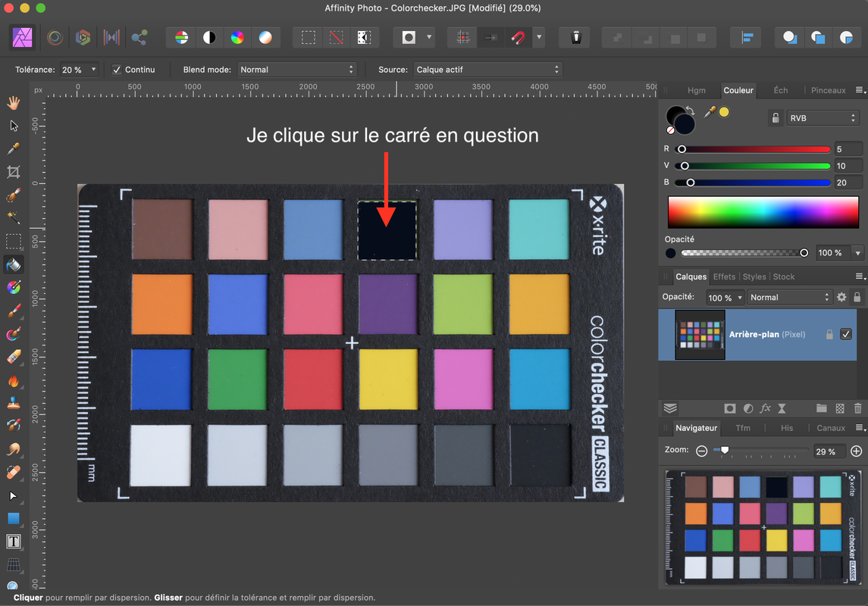This screenshot has height=606, width=868.
Task: Toggle the Continu checkbox
Action: click(x=117, y=70)
